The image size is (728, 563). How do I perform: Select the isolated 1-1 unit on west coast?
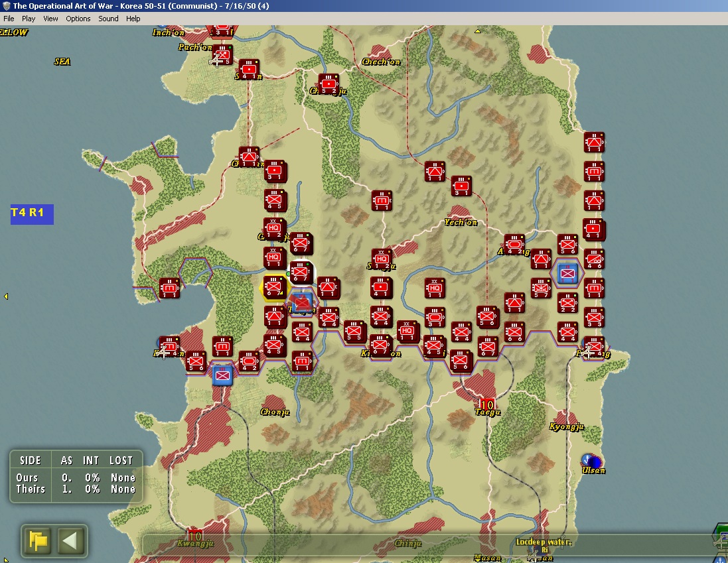click(169, 288)
